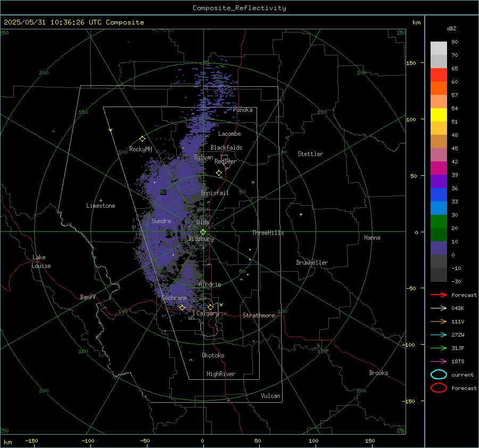Screen dimensions: 479x448
Task: Click the Ponoka label on map
Action: [243, 110]
